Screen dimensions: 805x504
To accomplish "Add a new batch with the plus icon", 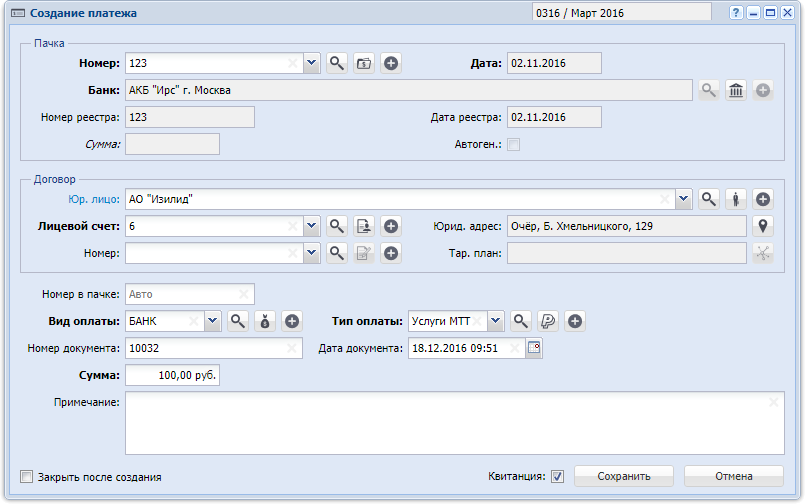I will (x=391, y=63).
